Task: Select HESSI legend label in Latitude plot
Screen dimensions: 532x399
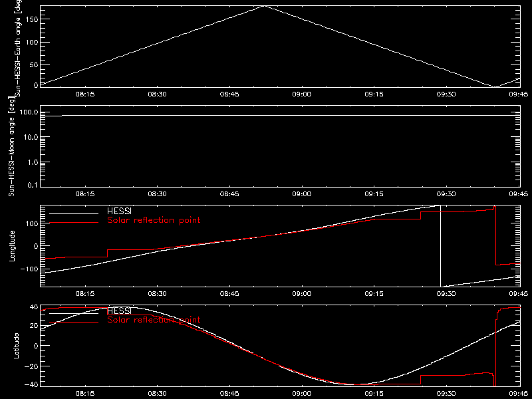Action: tap(119, 311)
